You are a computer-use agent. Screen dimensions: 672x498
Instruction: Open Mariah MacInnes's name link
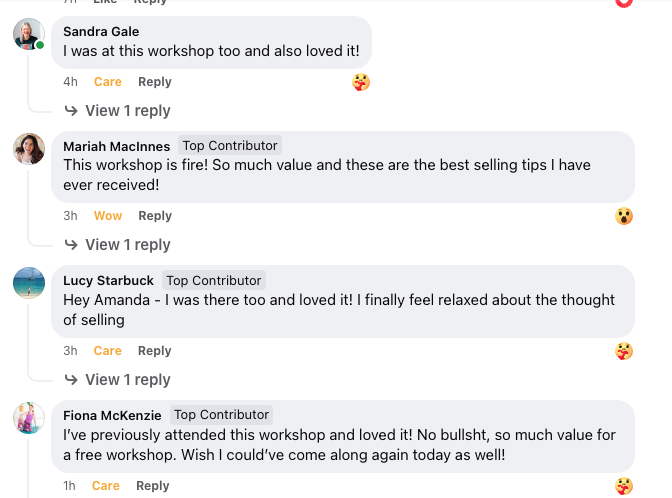(116, 146)
